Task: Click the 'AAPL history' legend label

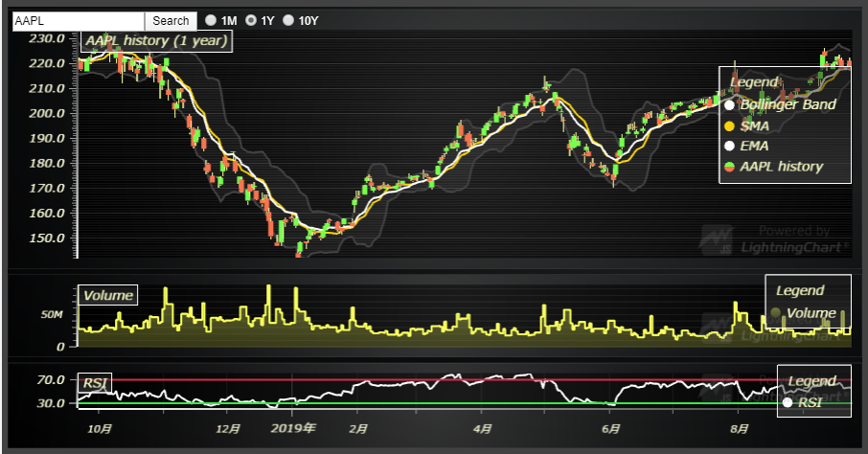Action: (x=781, y=167)
